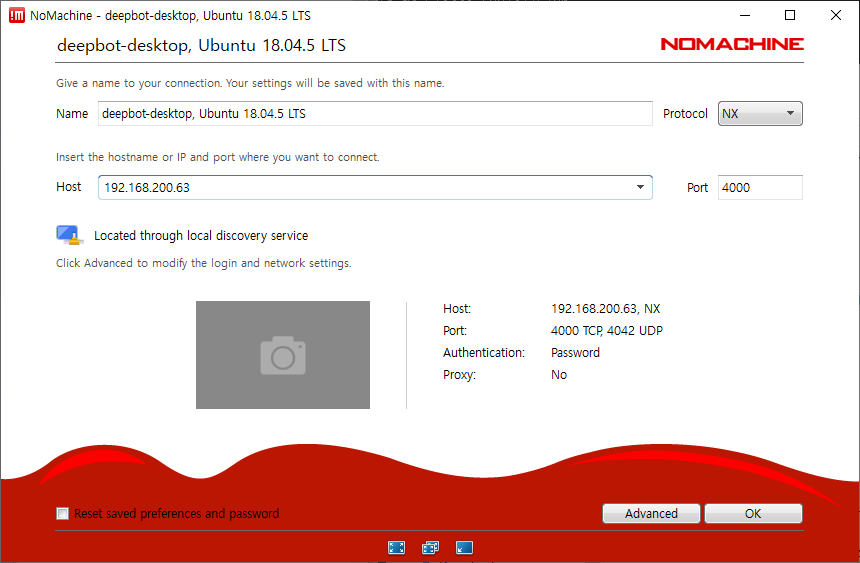Image resolution: width=860 pixels, height=563 pixels.
Task: Maximize the NoMachine window
Action: click(x=790, y=15)
